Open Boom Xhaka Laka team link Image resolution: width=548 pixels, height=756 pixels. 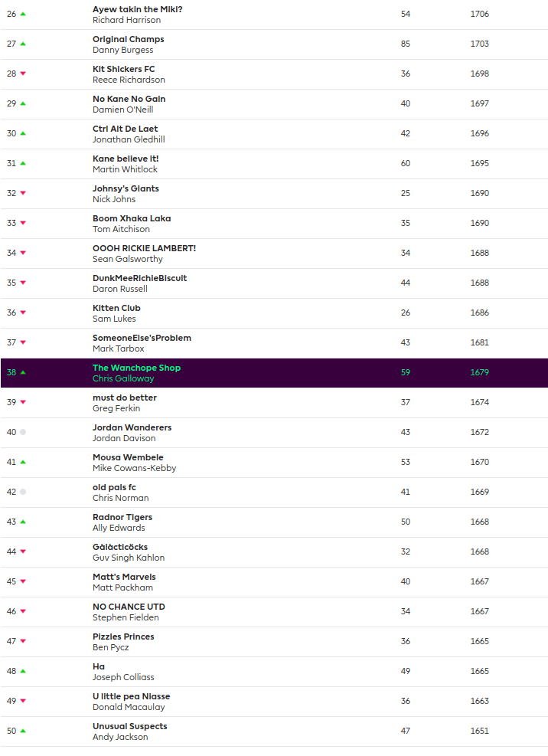[132, 218]
